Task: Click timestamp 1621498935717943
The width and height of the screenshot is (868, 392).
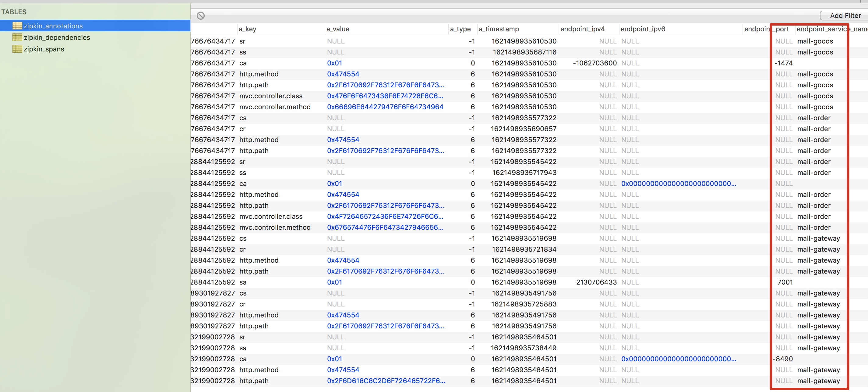Action: (x=525, y=173)
